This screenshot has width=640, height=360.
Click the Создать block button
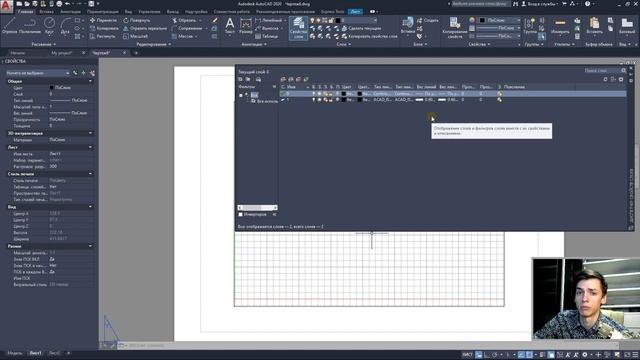[428, 20]
